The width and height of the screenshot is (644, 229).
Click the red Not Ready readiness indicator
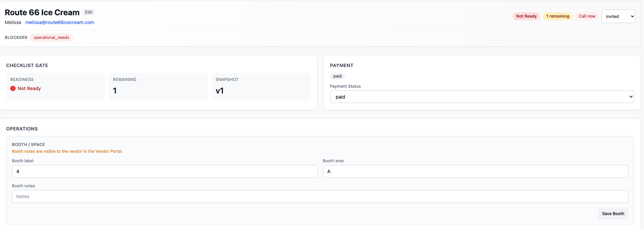pyautogui.click(x=25, y=88)
